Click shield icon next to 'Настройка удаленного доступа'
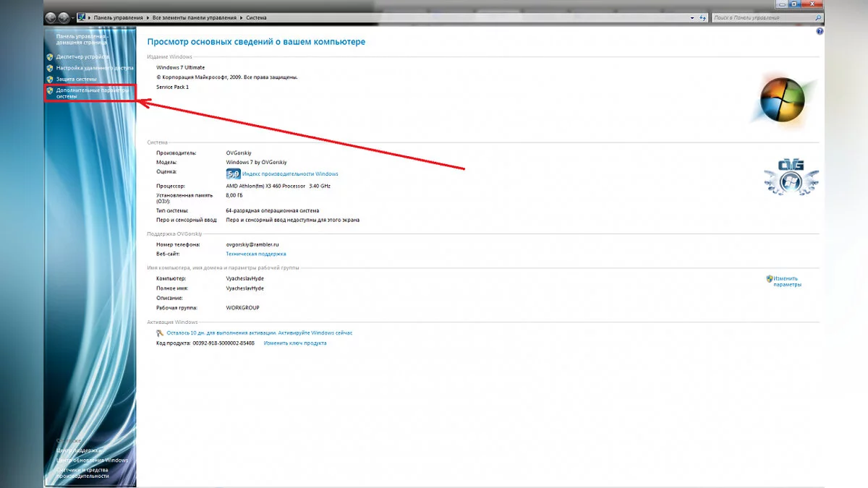Screen dimensions: 868x488 50,68
